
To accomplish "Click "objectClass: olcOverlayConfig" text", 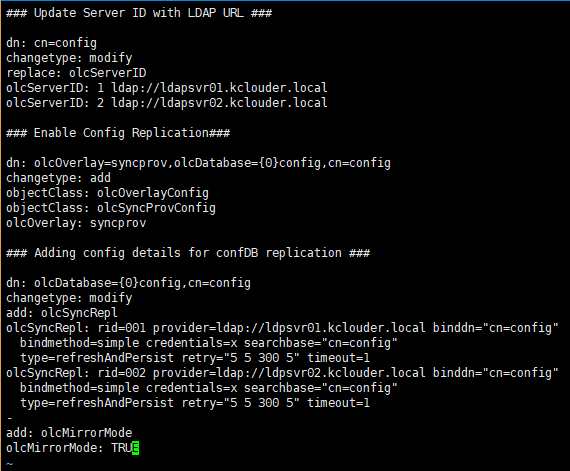I will [x=107, y=193].
